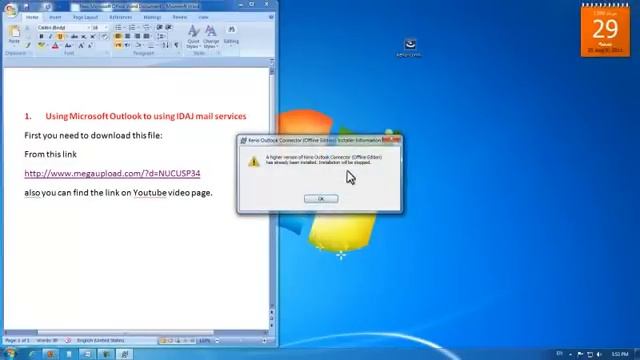This screenshot has width=640, height=360.
Task: Click the proofing errors icon in the status bar
Action: coord(68,340)
